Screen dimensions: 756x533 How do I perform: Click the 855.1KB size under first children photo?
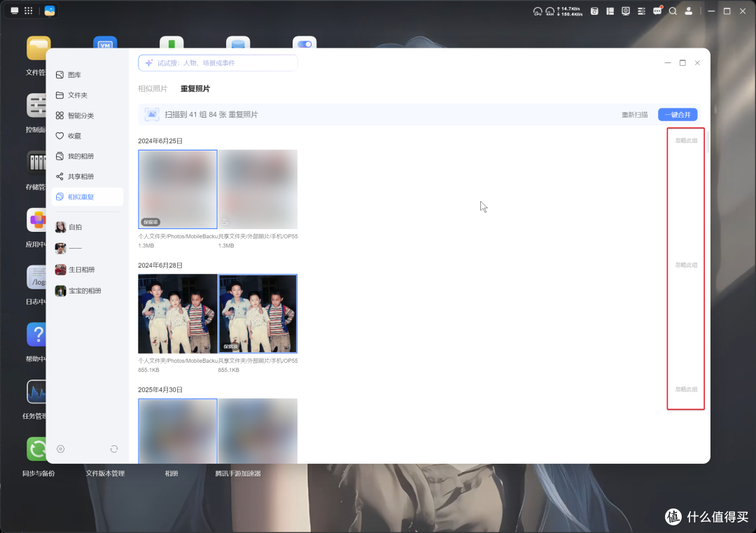tap(148, 370)
